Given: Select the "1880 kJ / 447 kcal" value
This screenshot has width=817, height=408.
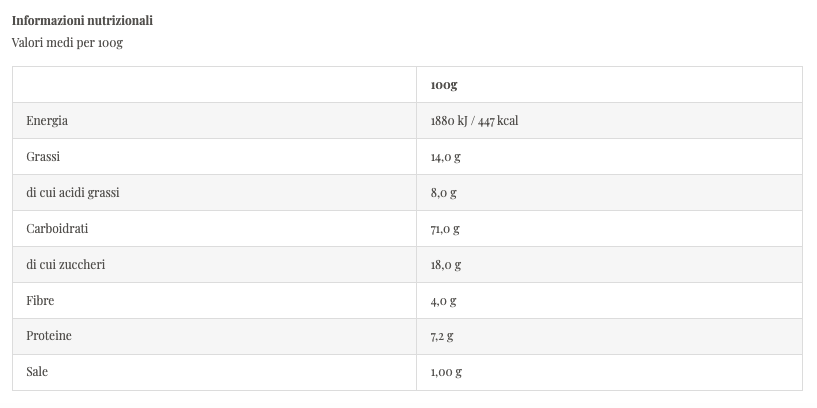Looking at the screenshot, I should pyautogui.click(x=474, y=121).
